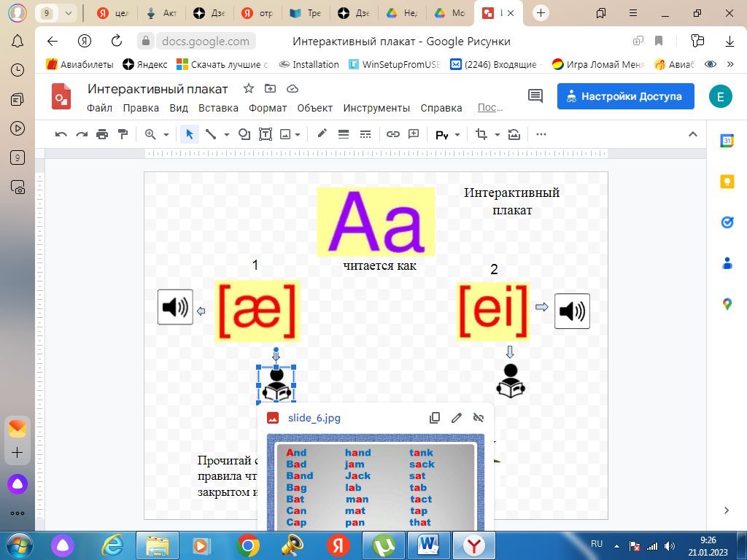747x560 pixels.
Task: Expand the Zoom dropdown arrow
Action: [166, 135]
